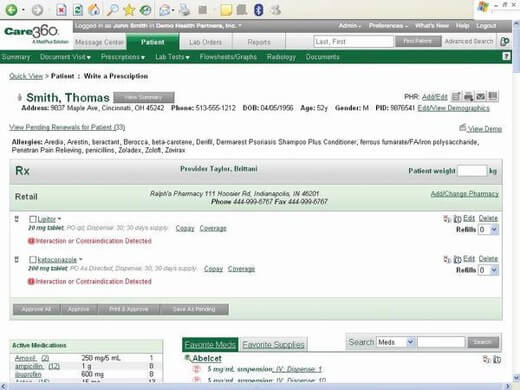Click the interaction warning icon under Lipitor

[31, 241]
